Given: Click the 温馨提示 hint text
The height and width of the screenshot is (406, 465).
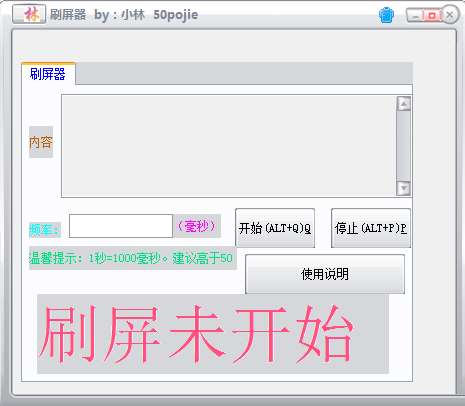Looking at the screenshot, I should 132,258.
